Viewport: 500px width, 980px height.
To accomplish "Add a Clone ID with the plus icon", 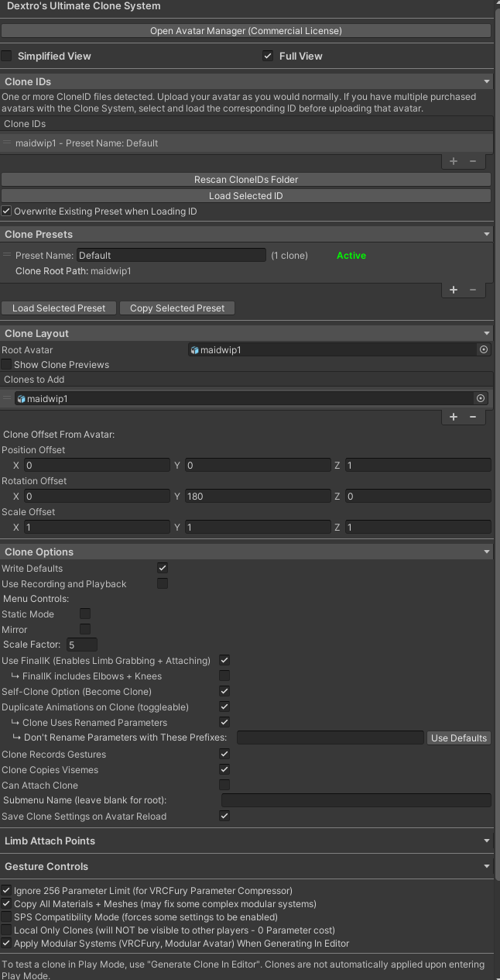I will click(454, 161).
